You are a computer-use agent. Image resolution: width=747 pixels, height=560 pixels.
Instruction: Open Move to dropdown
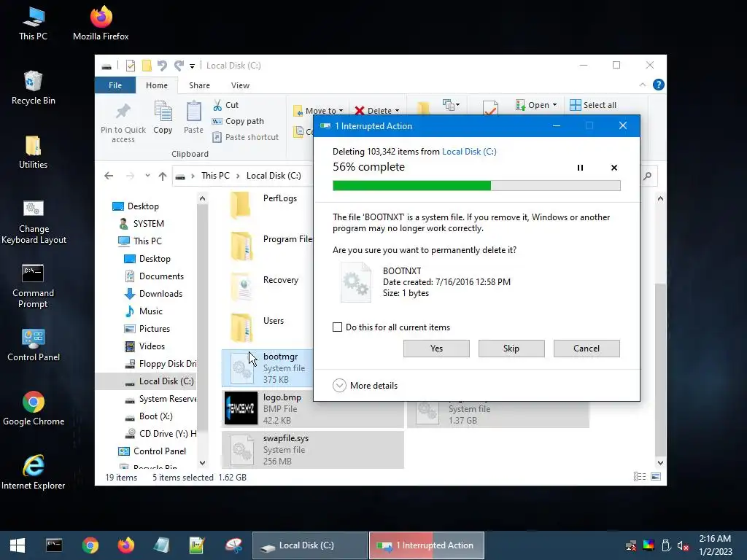[x=318, y=111]
